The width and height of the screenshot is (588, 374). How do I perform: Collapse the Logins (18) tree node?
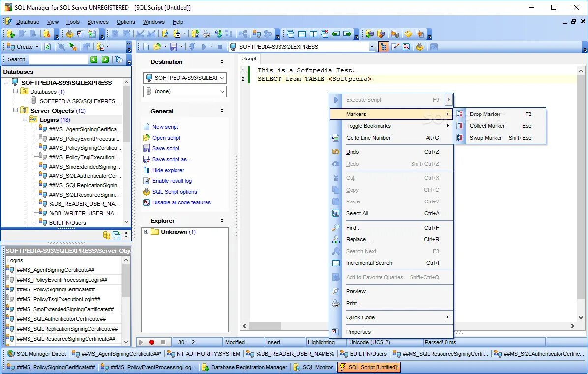[x=25, y=119]
